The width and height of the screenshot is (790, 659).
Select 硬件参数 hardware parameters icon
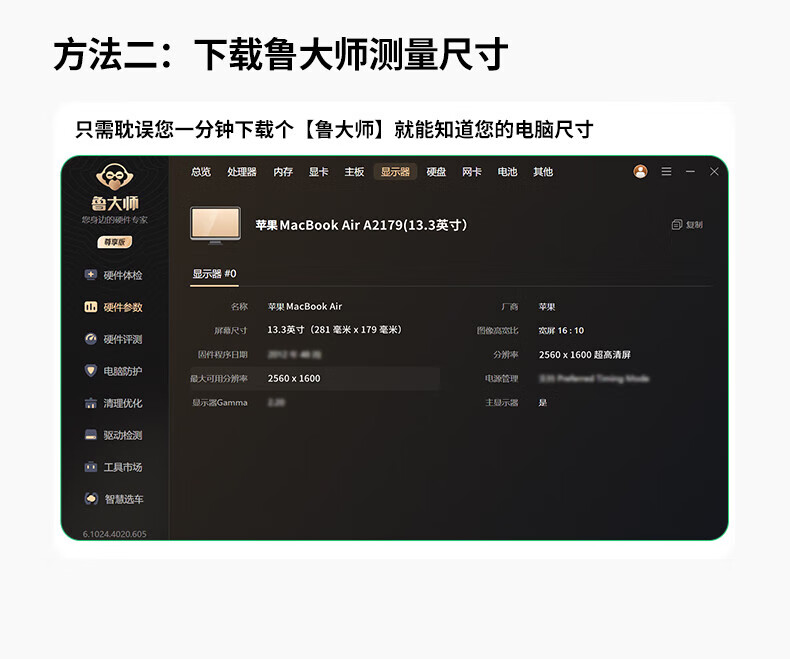(91, 307)
